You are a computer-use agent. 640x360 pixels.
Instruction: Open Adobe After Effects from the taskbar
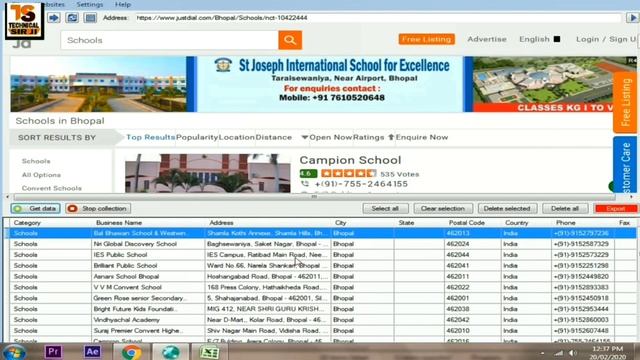point(92,351)
